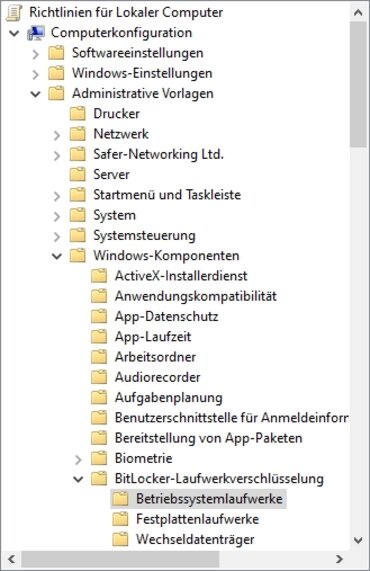Image resolution: width=370 pixels, height=571 pixels.
Task: Click the Computerkonfiguration computer icon
Action: click(x=36, y=33)
